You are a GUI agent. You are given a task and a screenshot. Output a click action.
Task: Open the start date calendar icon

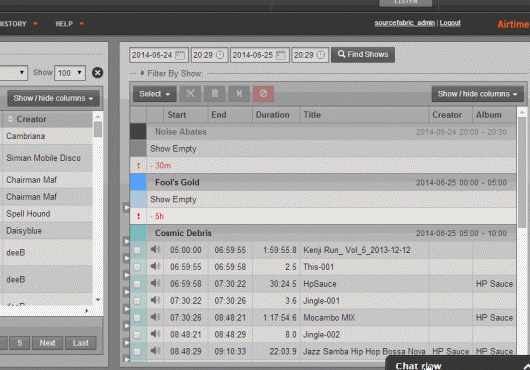click(x=180, y=55)
